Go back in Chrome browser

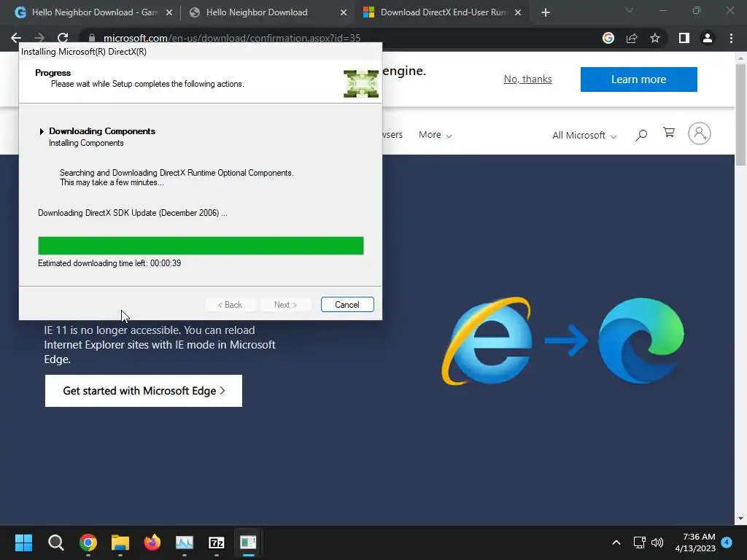(16, 38)
